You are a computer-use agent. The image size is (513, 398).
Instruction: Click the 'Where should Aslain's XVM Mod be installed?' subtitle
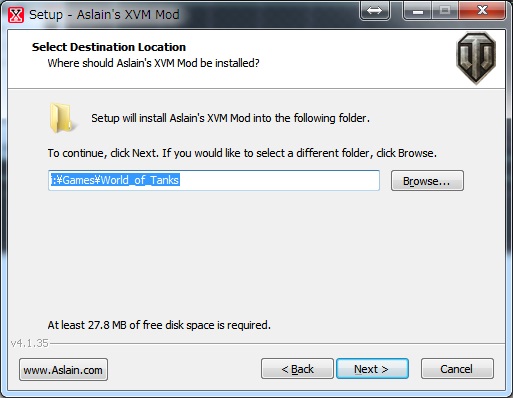pyautogui.click(x=153, y=63)
